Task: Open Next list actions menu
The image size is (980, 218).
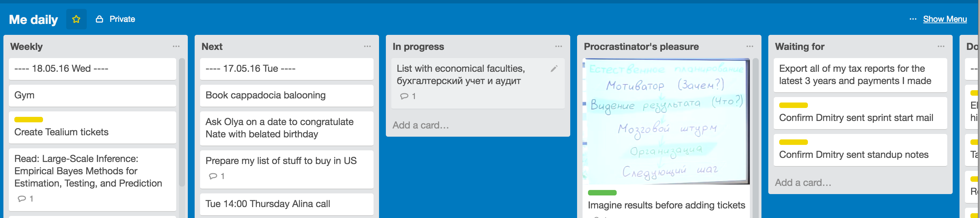Action: tap(367, 46)
